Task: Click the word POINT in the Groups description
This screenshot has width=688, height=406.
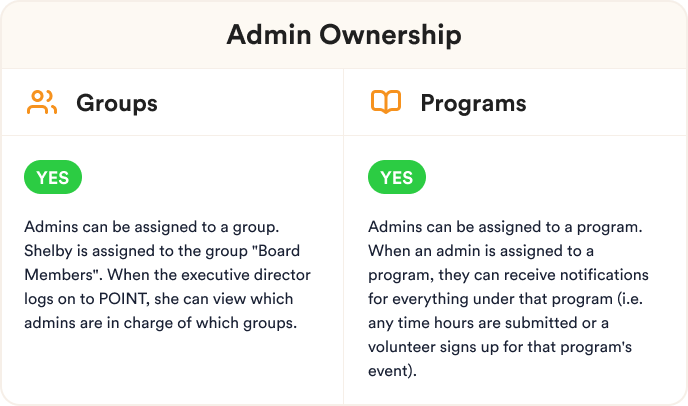Action: tap(124, 299)
